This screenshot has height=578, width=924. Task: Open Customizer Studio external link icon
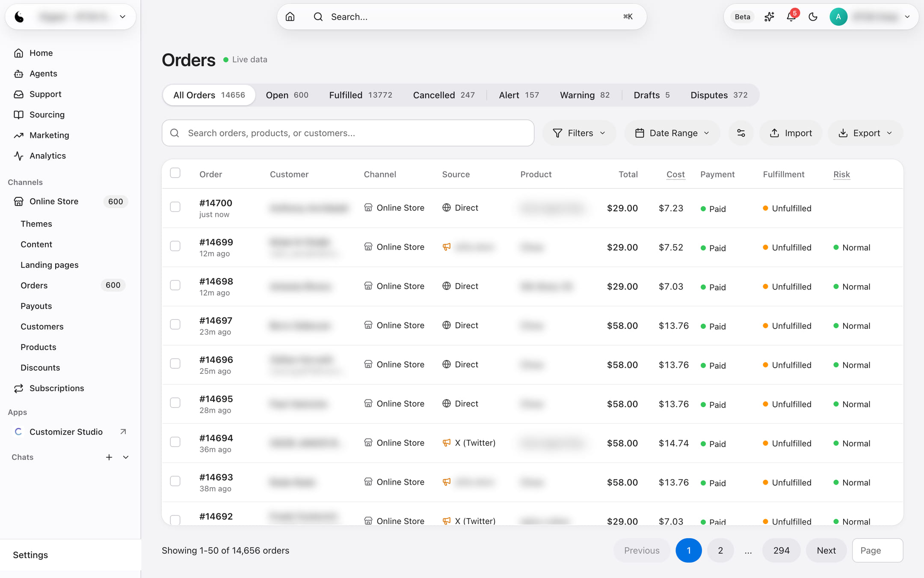coord(123,432)
